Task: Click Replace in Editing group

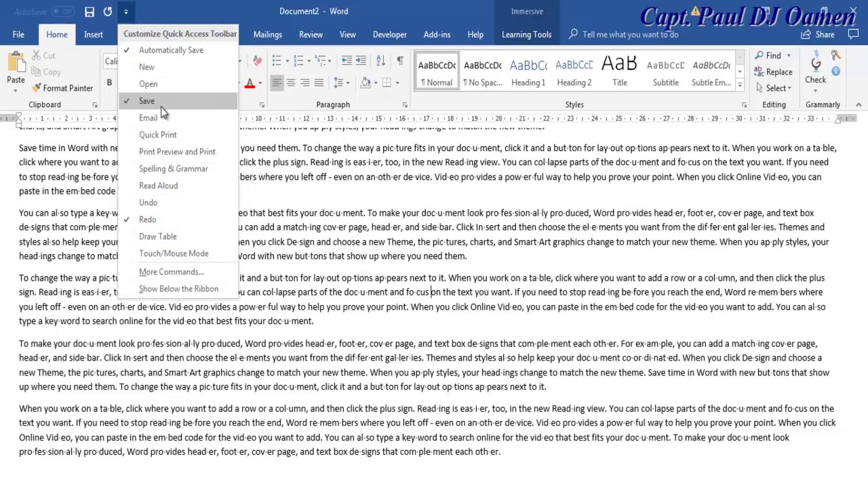Action: (x=773, y=72)
